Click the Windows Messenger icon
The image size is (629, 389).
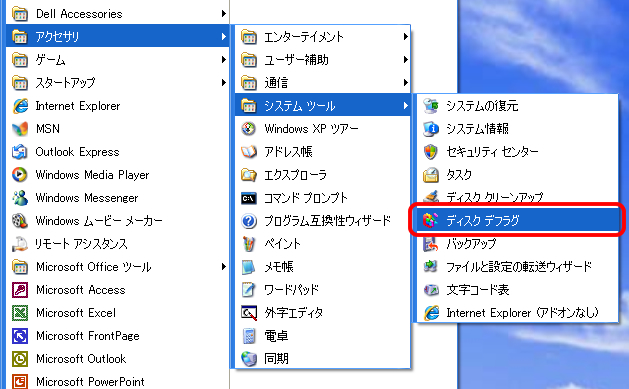(20, 198)
